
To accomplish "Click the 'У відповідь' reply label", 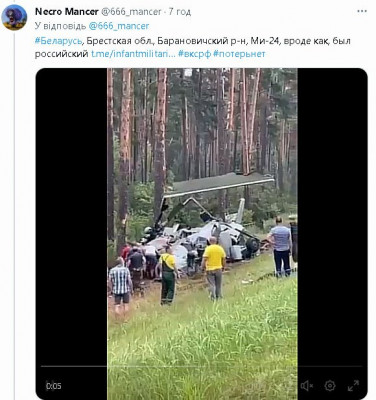I will coord(60,26).
